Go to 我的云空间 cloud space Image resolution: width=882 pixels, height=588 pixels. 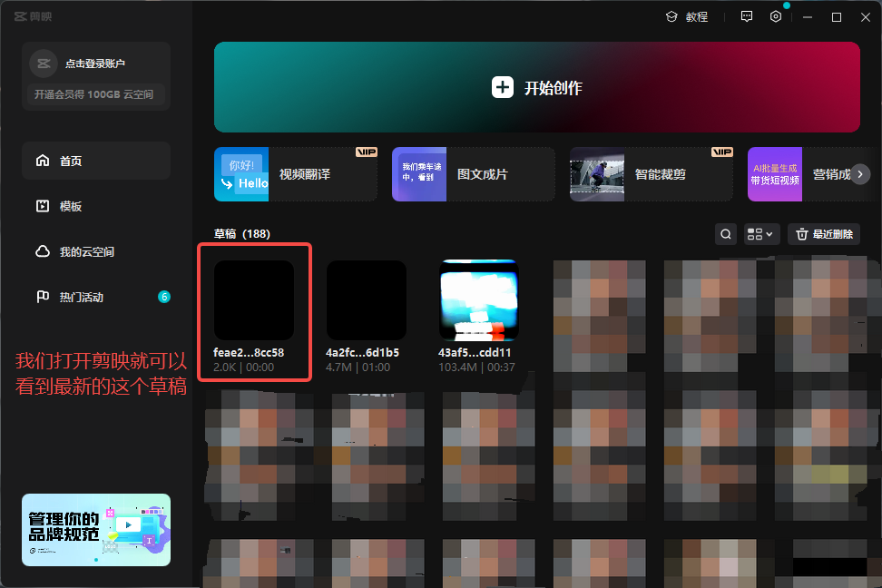coord(96,251)
